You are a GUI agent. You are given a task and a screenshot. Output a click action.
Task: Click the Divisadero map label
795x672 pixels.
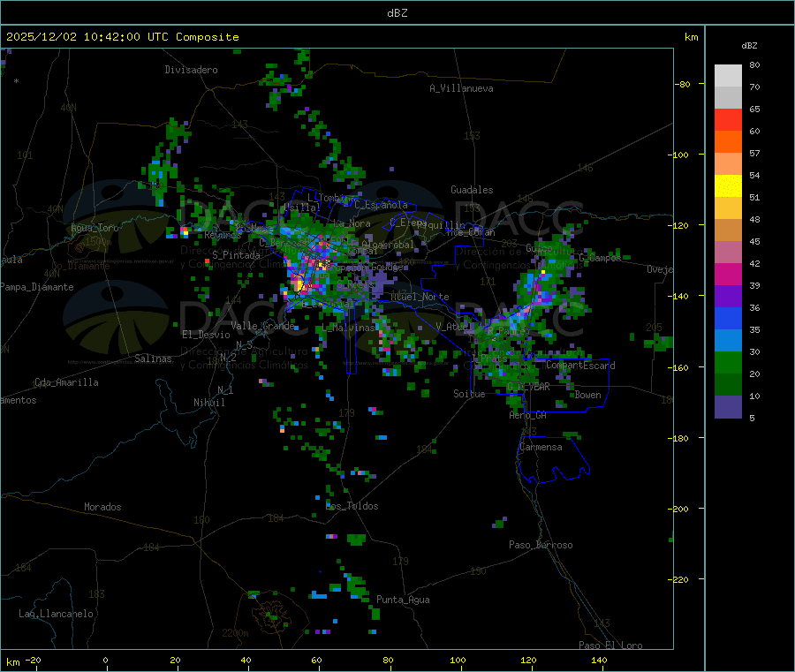[x=191, y=70]
